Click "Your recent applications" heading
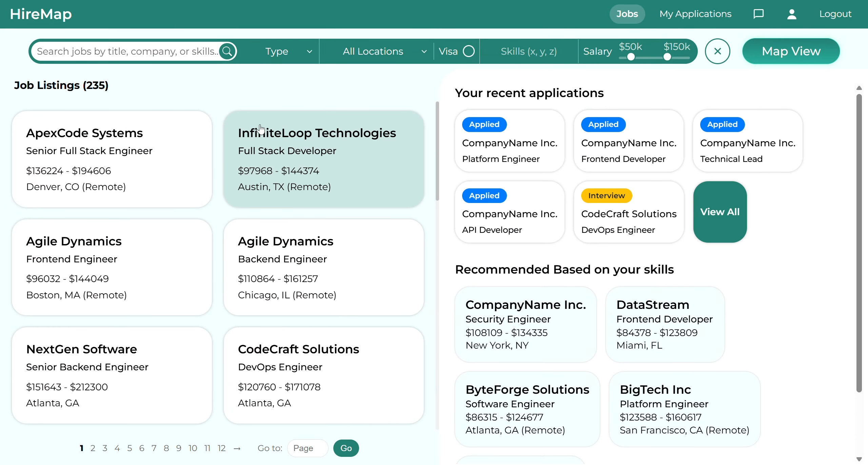868x465 pixels. click(x=529, y=93)
